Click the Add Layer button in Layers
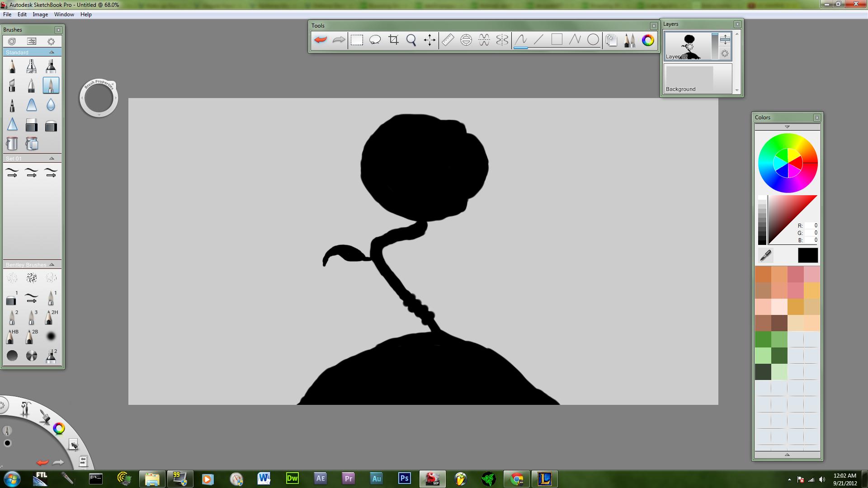 pyautogui.click(x=725, y=39)
